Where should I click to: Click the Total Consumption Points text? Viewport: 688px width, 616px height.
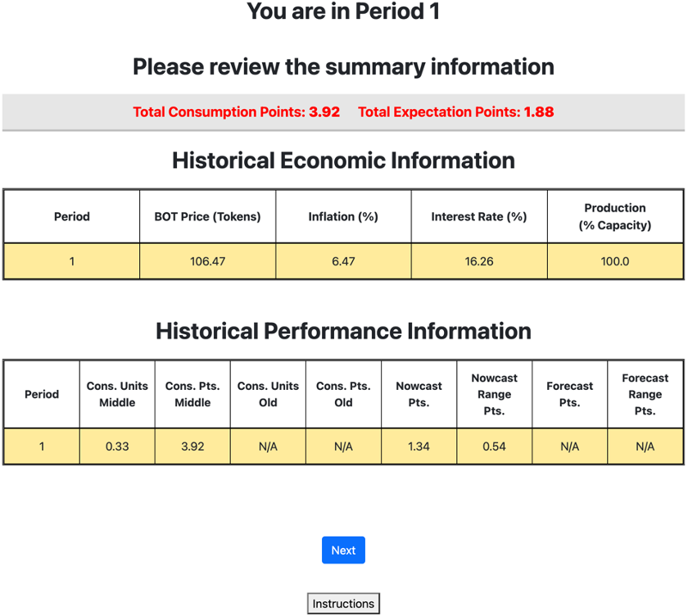click(236, 112)
